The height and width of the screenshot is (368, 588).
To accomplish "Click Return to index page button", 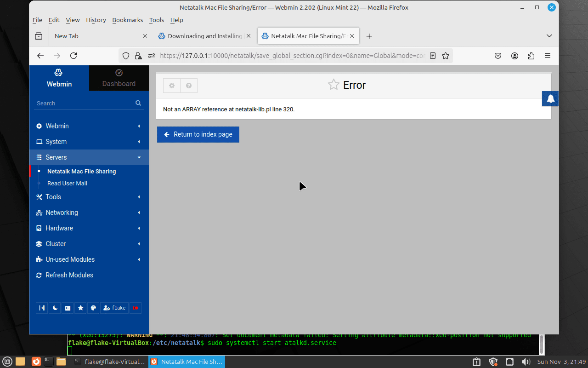I will [198, 134].
